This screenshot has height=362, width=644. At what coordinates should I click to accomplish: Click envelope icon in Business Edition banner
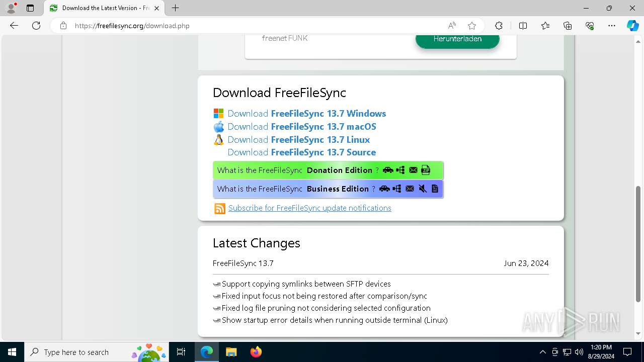[410, 189]
